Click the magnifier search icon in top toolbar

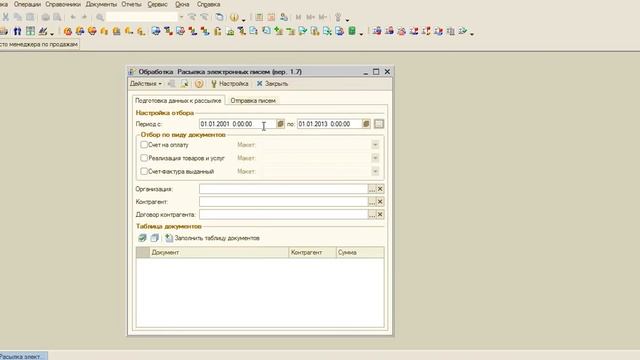pos(100,17)
